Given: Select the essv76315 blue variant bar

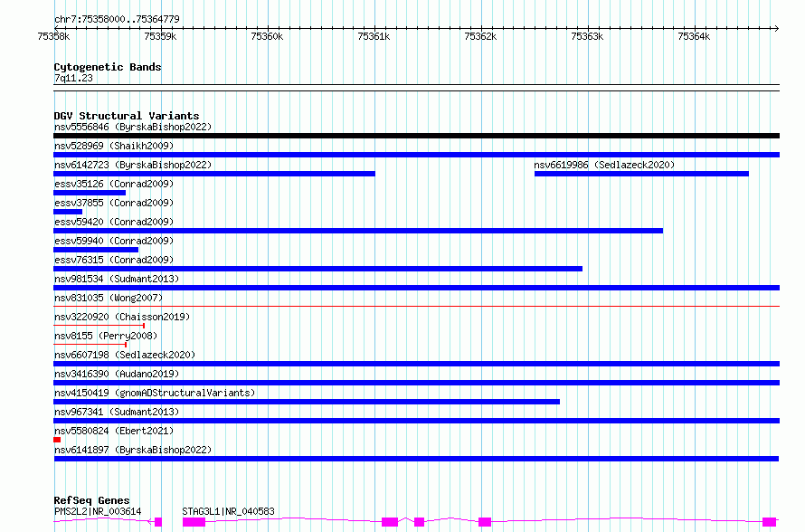Looking at the screenshot, I should tap(317, 269).
